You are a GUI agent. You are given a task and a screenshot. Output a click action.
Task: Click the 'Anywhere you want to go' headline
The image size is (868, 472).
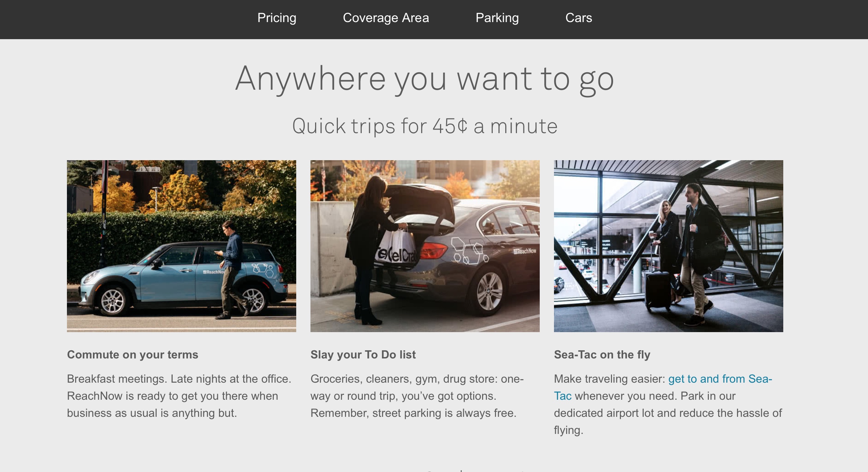425,80
